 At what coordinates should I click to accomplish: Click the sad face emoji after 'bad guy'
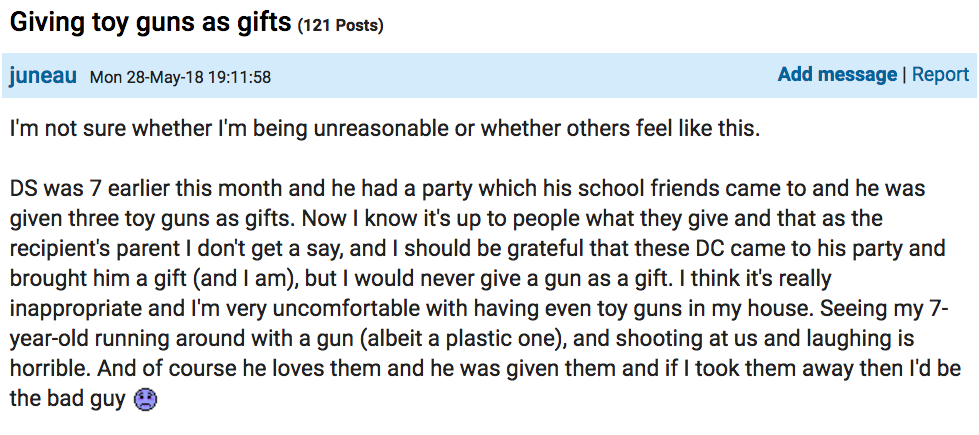coord(145,400)
